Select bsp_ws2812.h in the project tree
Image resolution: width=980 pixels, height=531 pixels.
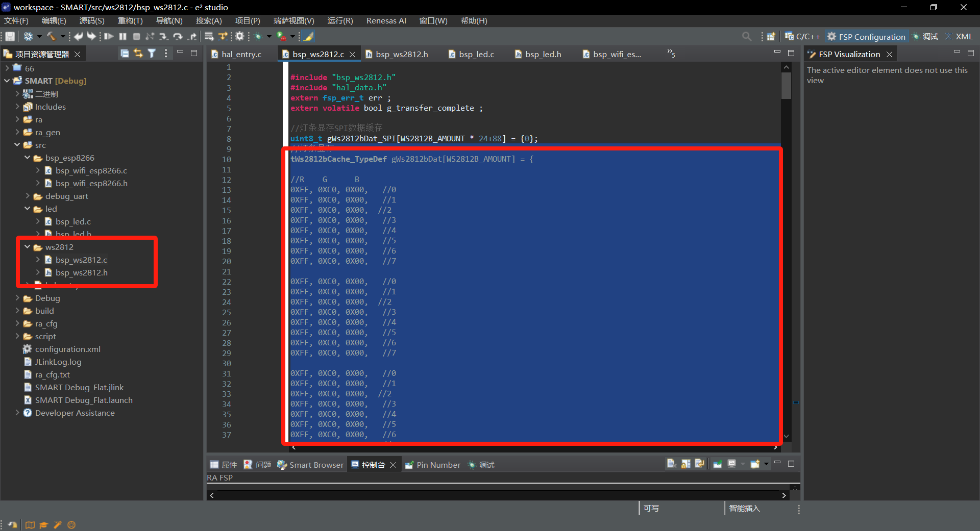coord(81,272)
